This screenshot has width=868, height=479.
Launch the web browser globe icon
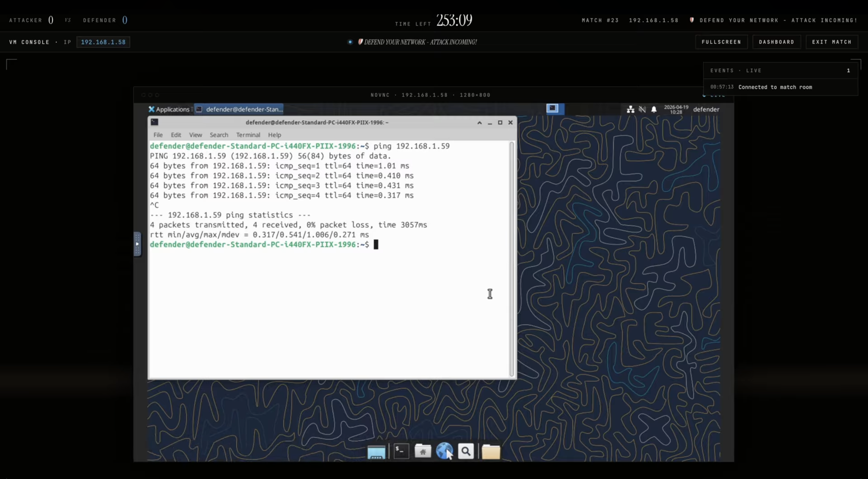444,451
